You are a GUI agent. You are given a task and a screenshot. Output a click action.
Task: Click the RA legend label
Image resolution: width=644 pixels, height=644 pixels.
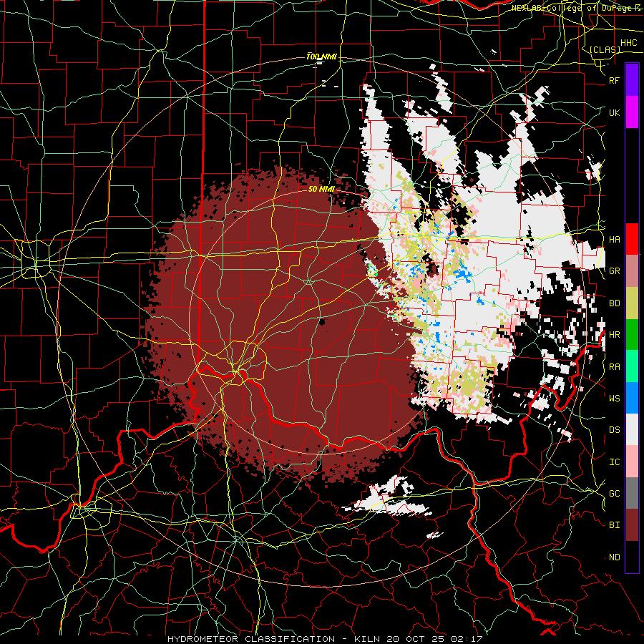614,367
